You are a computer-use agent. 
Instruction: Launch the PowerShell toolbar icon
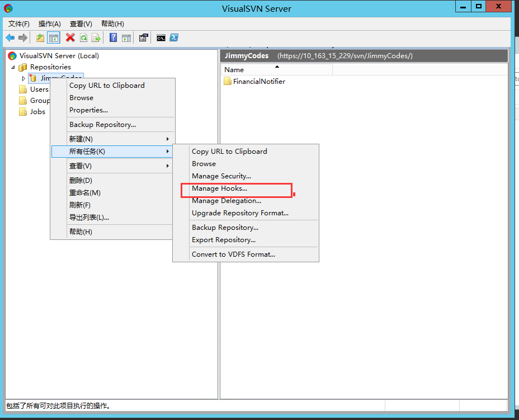[174, 37]
